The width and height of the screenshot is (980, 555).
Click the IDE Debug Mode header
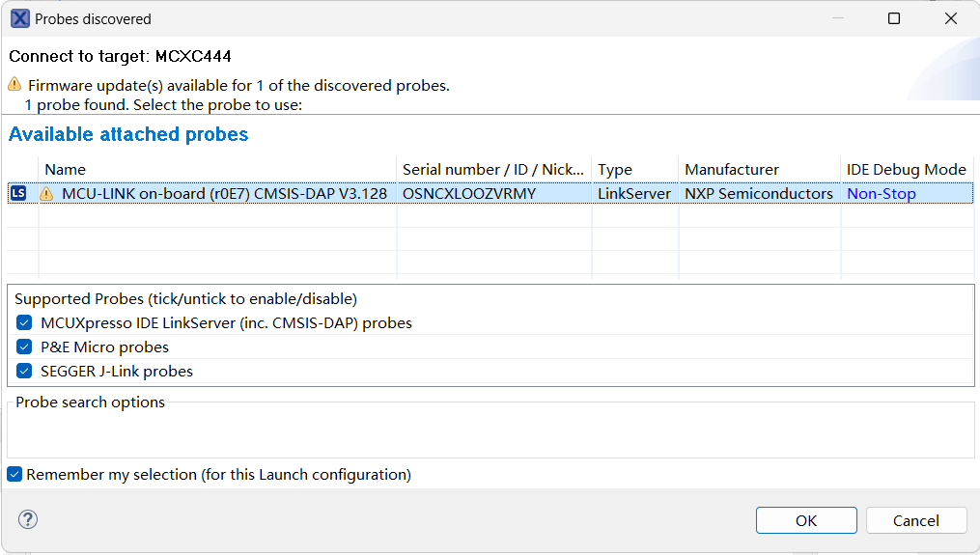[906, 170]
